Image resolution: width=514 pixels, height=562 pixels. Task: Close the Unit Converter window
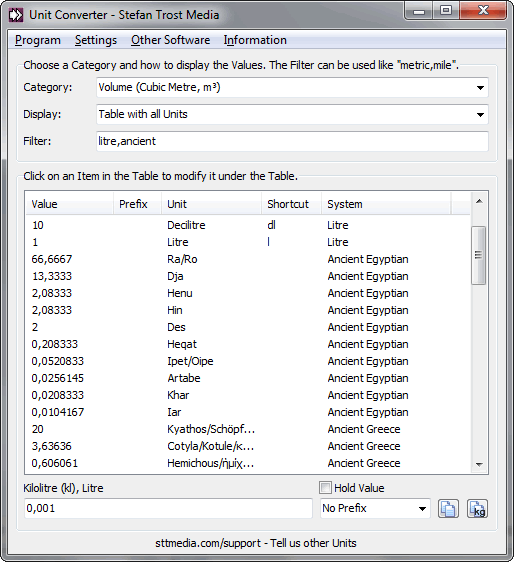[x=483, y=11]
